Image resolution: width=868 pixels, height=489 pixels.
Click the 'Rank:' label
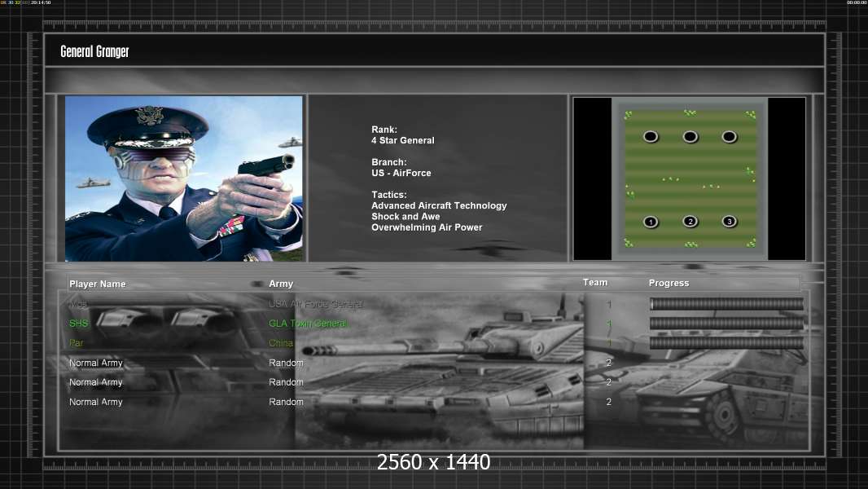coord(384,130)
